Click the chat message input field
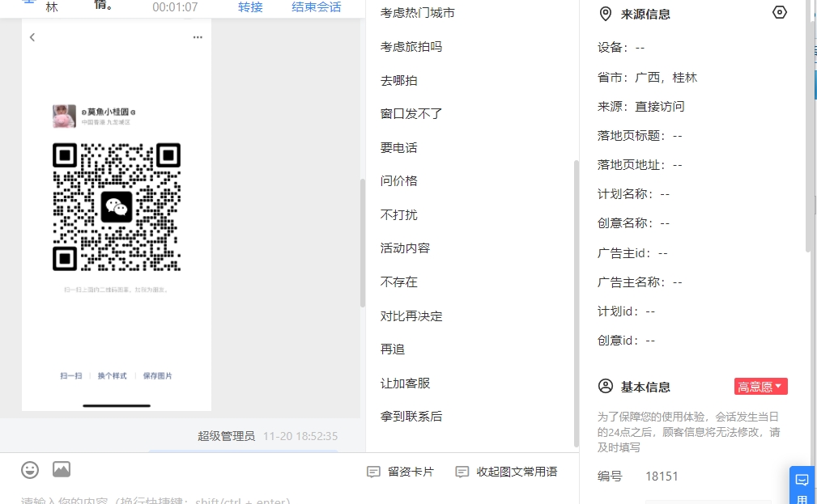This screenshot has width=817, height=504. (x=289, y=499)
